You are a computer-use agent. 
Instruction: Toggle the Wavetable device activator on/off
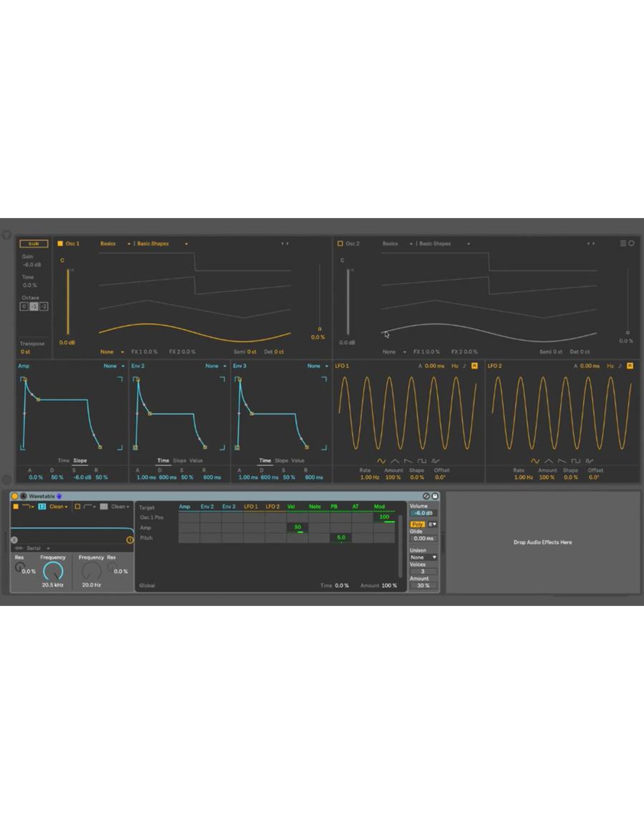[x=15, y=496]
